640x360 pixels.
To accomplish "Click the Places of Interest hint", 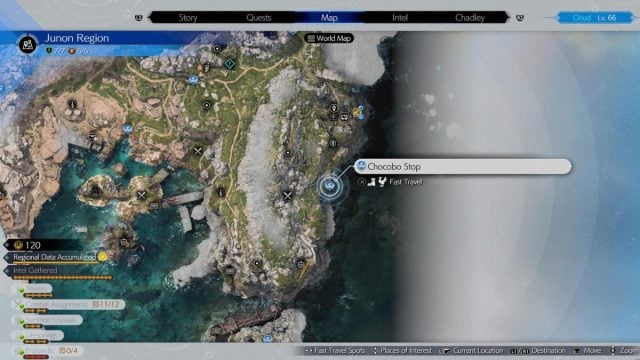I will 402,351.
